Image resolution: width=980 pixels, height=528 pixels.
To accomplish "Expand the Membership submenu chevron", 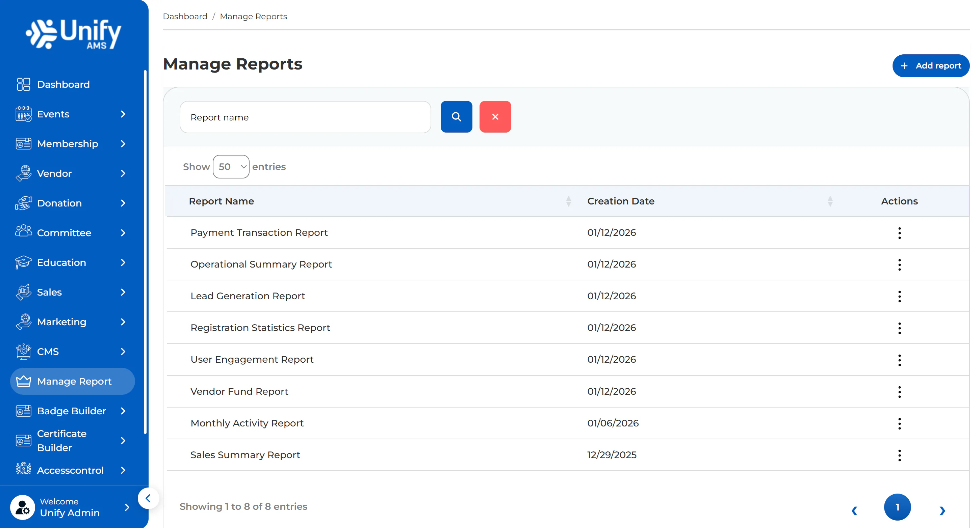I will pos(123,144).
